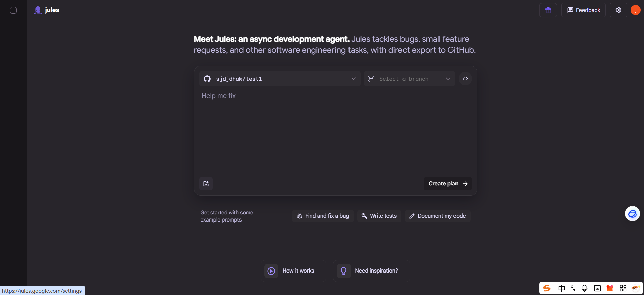This screenshot has height=295, width=644.
Task: Click the Create plan button
Action: pos(448,184)
